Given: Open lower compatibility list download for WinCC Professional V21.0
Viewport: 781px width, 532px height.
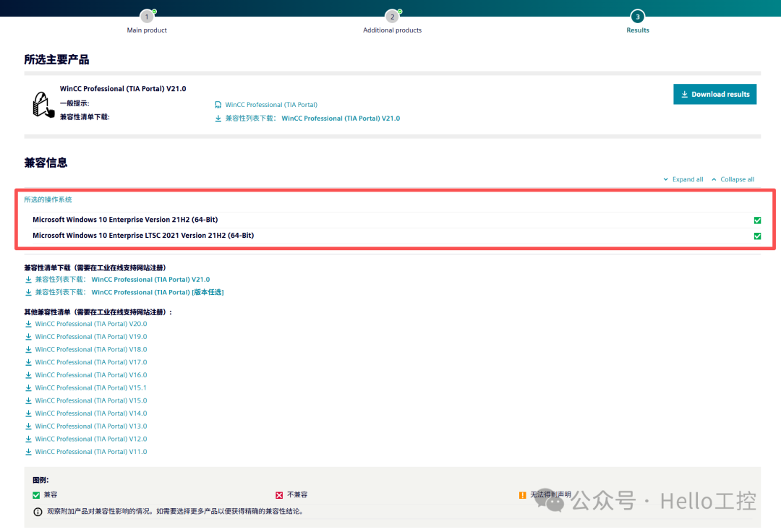Looking at the screenshot, I should coord(122,280).
